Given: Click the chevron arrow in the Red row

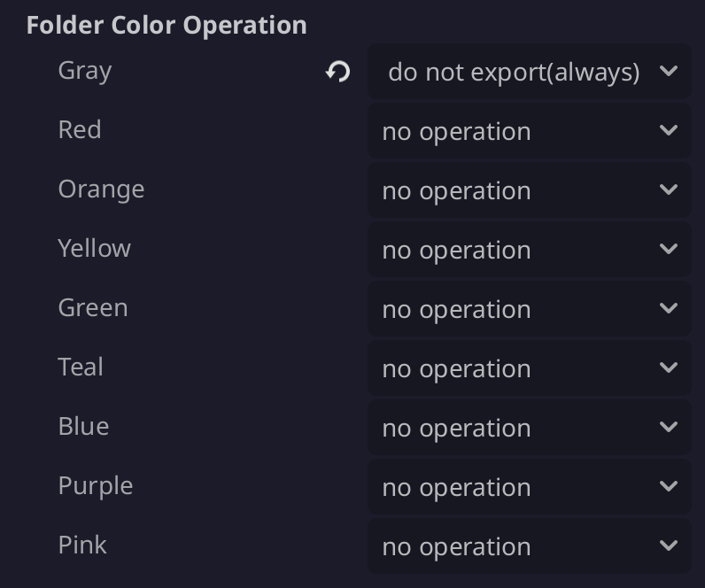Looking at the screenshot, I should click(669, 131).
